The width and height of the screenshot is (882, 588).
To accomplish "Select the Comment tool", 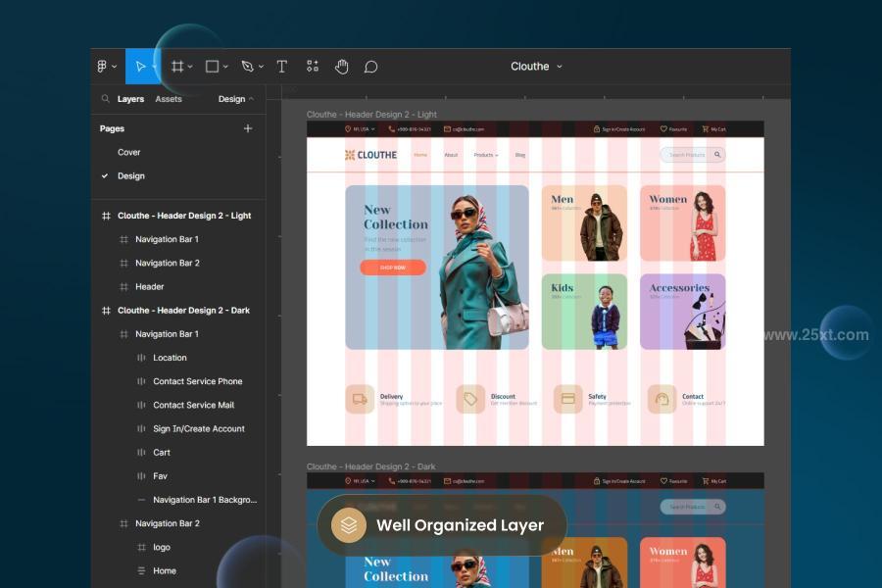I will 370,67.
